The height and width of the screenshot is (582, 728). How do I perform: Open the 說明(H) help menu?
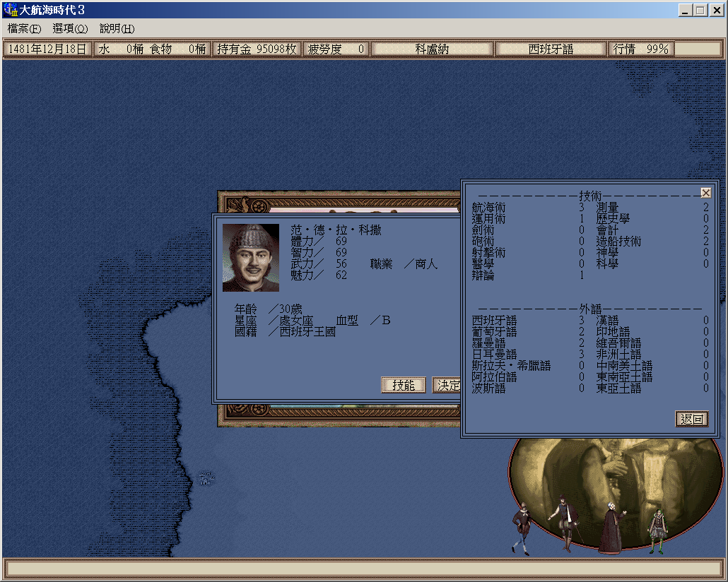(117, 29)
